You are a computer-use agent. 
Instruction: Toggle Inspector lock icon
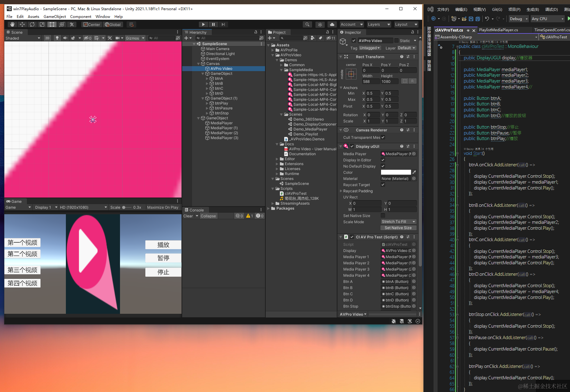pyautogui.click(x=412, y=32)
